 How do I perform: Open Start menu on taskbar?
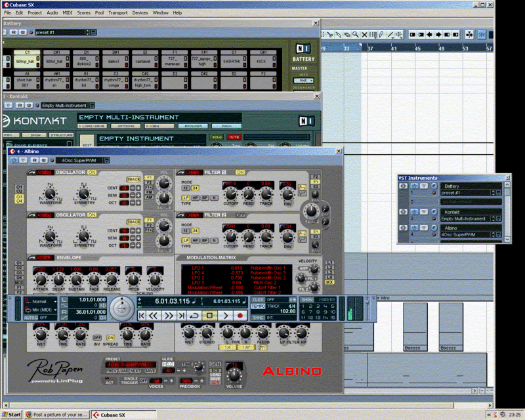[x=11, y=415]
